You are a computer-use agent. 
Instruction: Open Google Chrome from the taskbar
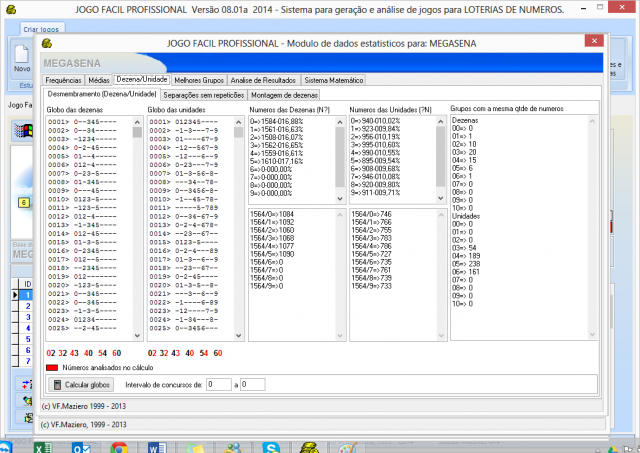click(x=118, y=444)
